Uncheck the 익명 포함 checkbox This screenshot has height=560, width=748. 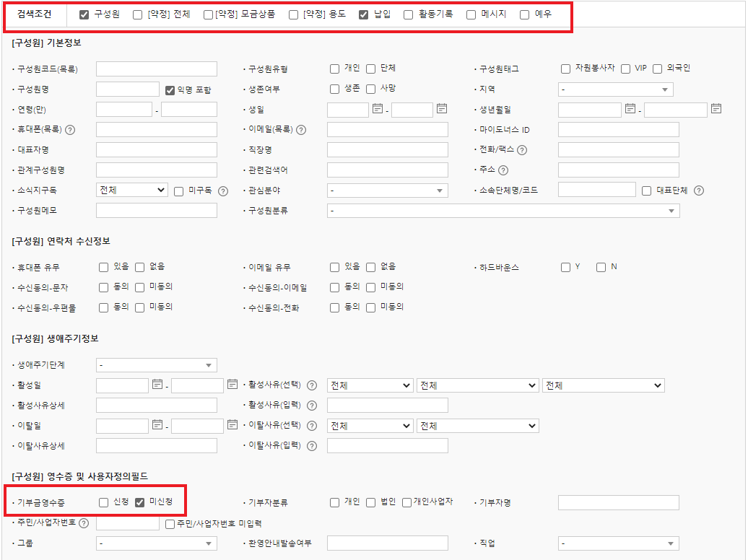170,90
